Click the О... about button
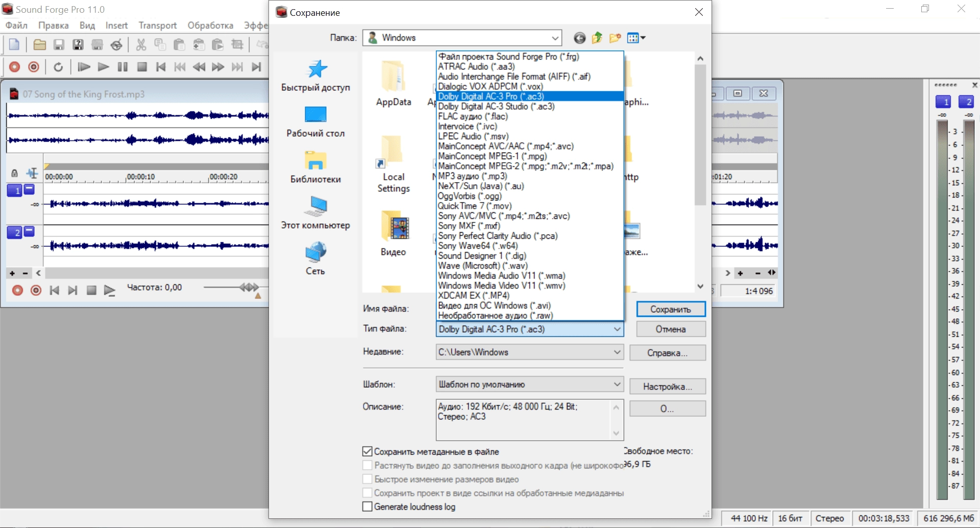 (x=668, y=409)
